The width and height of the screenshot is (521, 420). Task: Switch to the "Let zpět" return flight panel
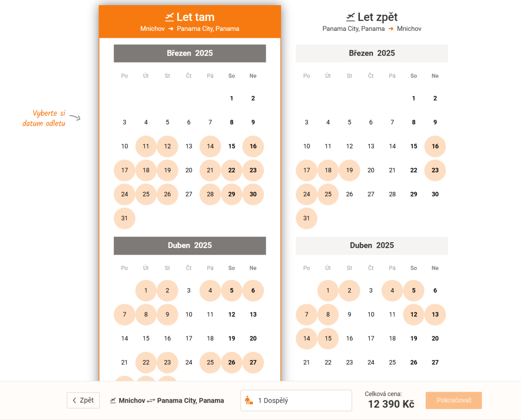click(372, 22)
